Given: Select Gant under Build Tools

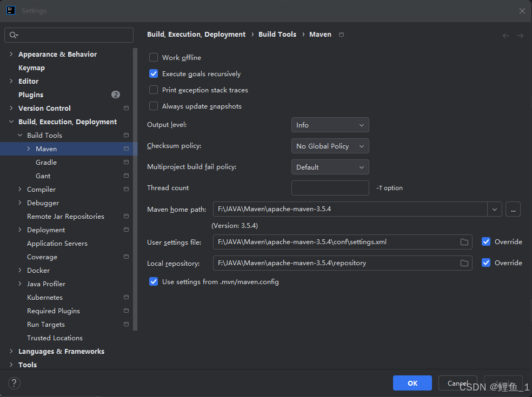Looking at the screenshot, I should [x=43, y=176].
